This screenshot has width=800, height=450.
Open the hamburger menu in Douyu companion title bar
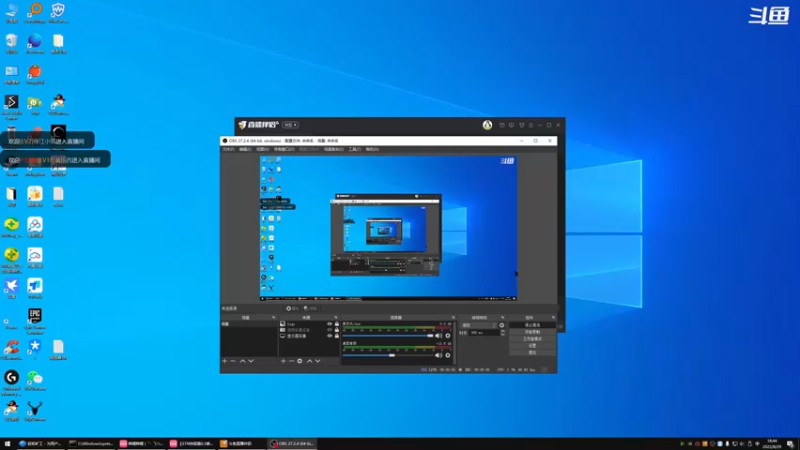[x=531, y=125]
